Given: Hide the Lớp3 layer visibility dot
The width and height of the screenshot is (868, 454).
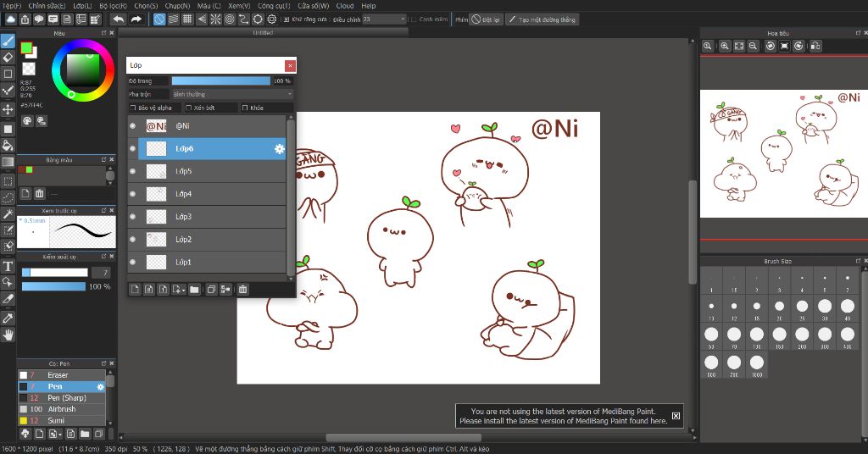Looking at the screenshot, I should [x=133, y=217].
